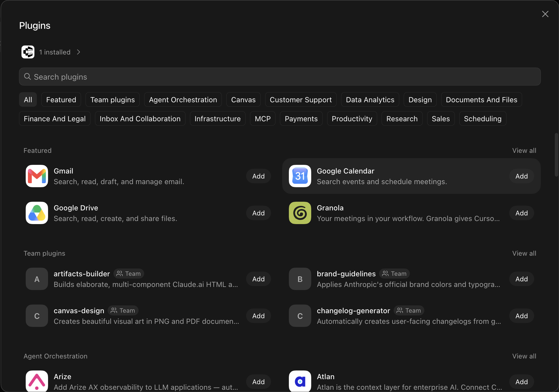
Task: Select the Featured filter tab
Action: pyautogui.click(x=61, y=100)
